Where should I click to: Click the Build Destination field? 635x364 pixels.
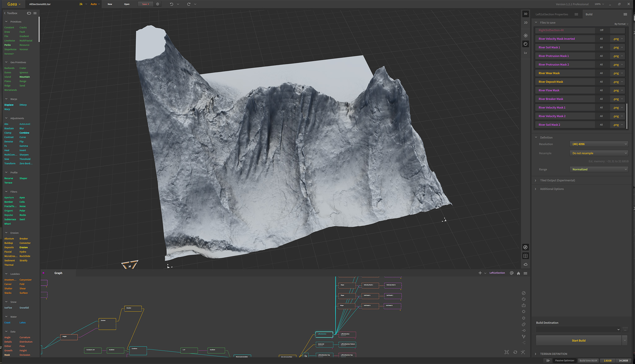tap(578, 330)
